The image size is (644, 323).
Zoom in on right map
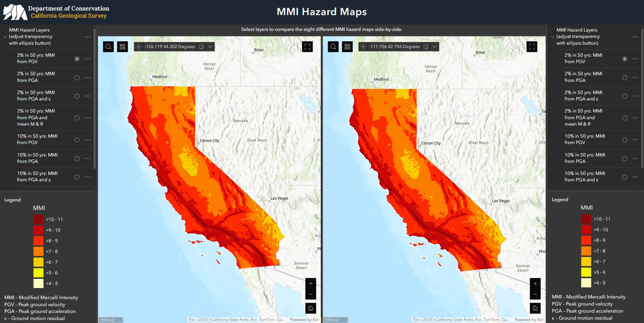535,283
